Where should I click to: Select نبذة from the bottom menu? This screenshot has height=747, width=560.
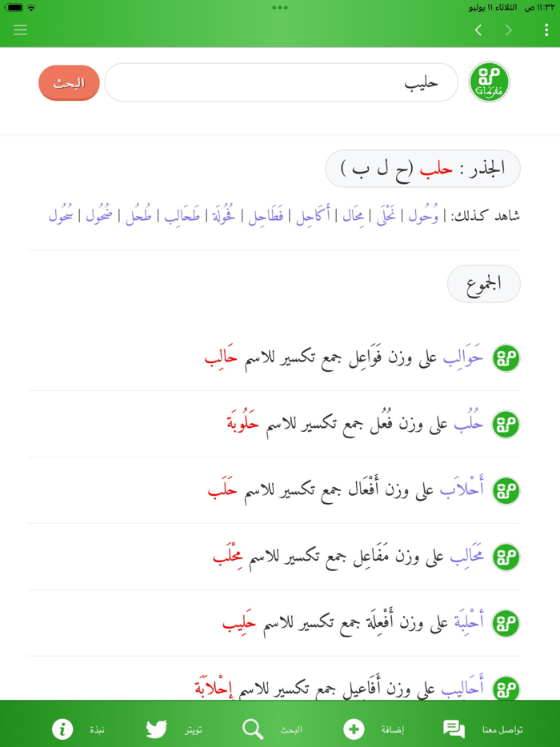click(81, 729)
